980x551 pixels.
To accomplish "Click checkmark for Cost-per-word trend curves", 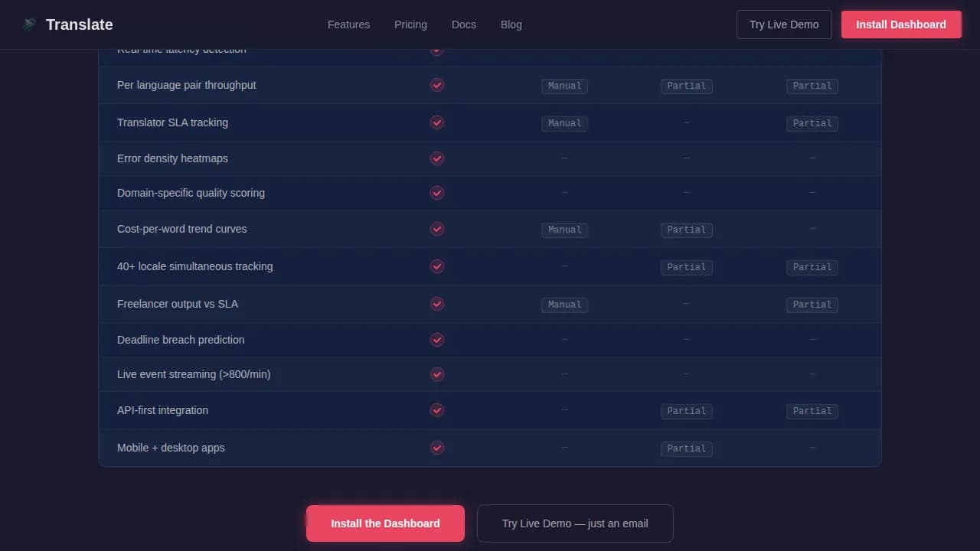I will (437, 229).
